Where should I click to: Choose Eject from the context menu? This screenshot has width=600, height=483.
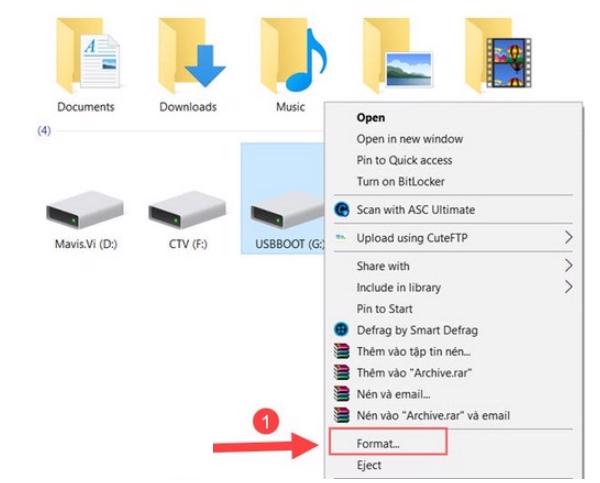tap(369, 465)
